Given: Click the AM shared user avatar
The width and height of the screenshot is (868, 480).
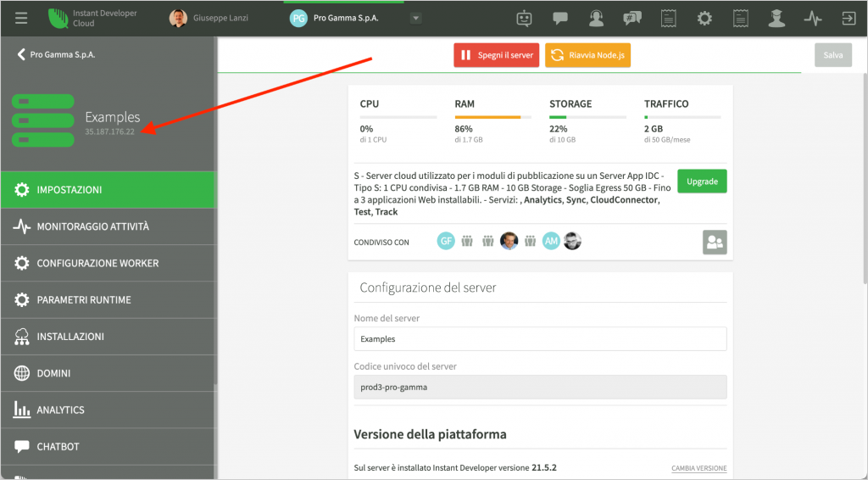Looking at the screenshot, I should 551,241.
